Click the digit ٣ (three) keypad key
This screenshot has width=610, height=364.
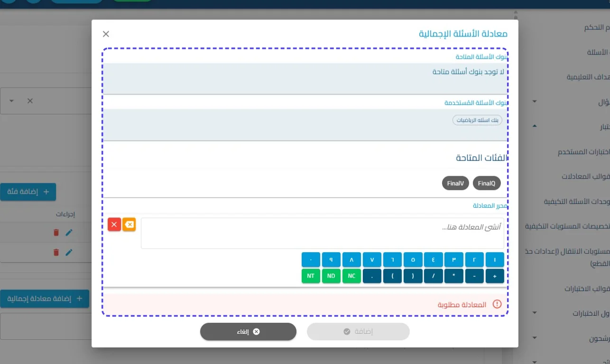454,259
